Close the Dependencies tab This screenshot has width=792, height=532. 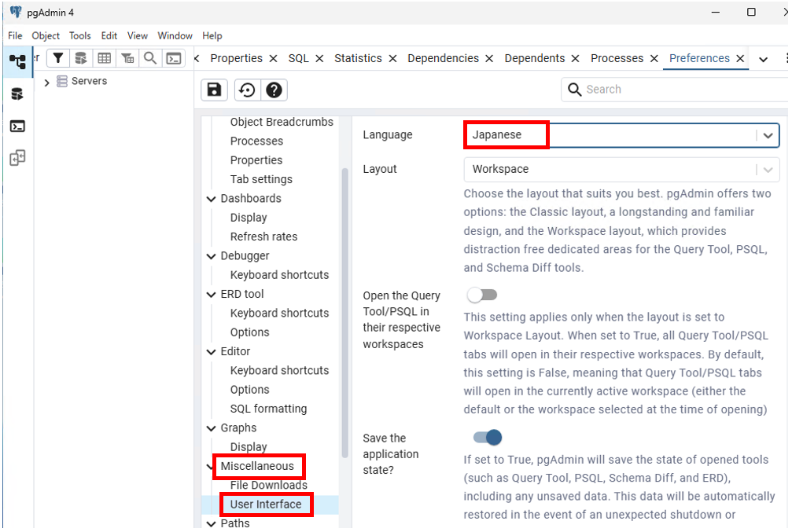(x=489, y=59)
